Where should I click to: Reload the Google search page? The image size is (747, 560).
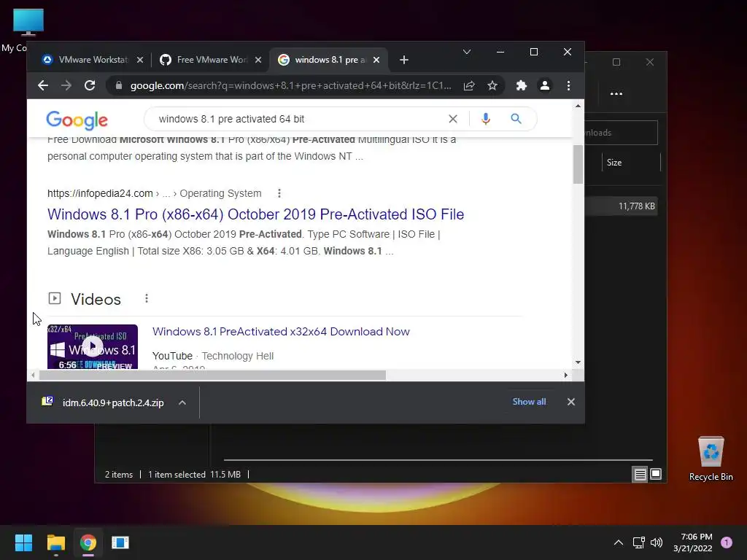[x=90, y=86]
